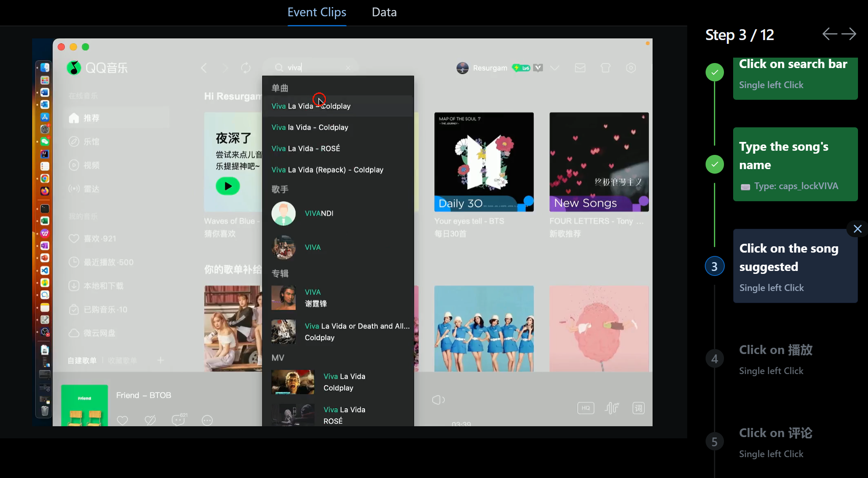The image size is (868, 478).
Task: Click the magnifier search icon
Action: click(x=279, y=68)
